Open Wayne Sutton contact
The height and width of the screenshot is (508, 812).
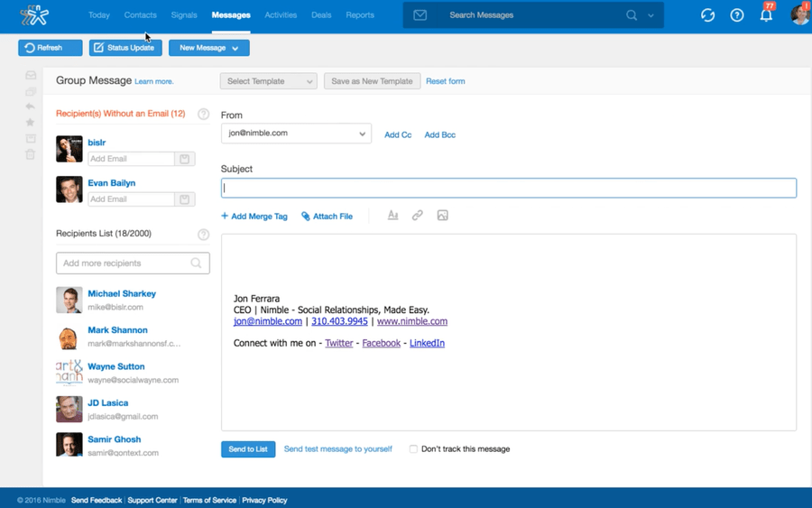click(116, 366)
